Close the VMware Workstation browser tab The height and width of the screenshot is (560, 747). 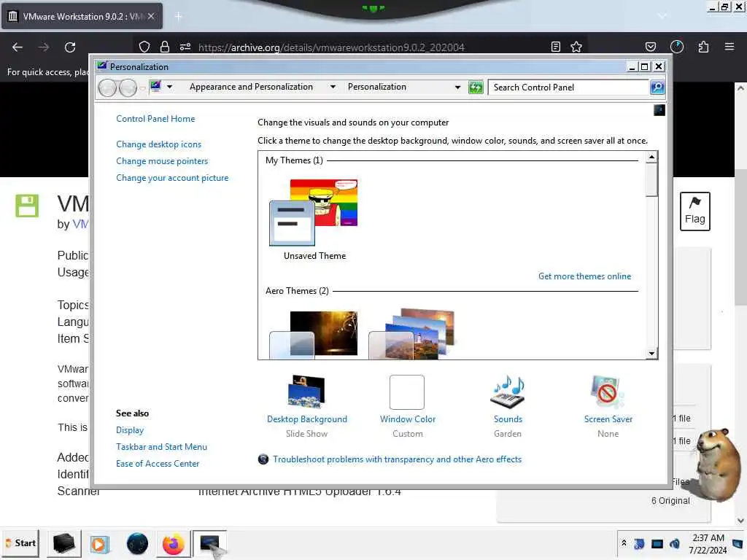[x=151, y=16]
